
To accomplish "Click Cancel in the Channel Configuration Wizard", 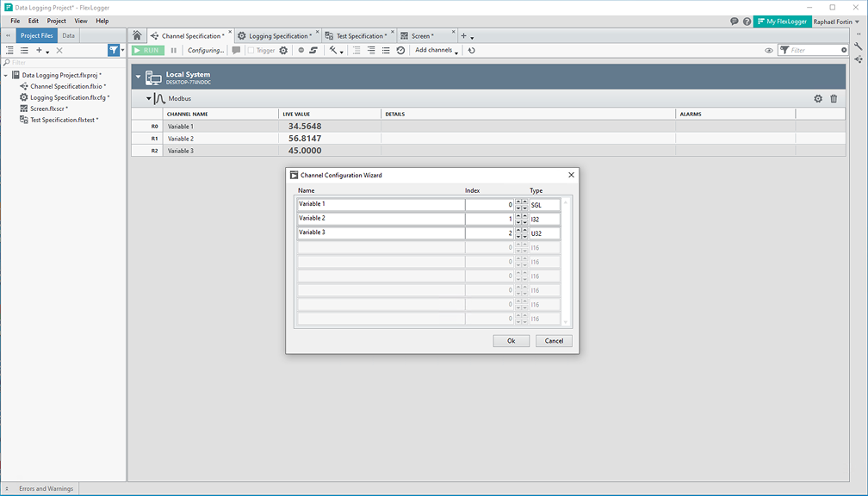I will click(554, 341).
